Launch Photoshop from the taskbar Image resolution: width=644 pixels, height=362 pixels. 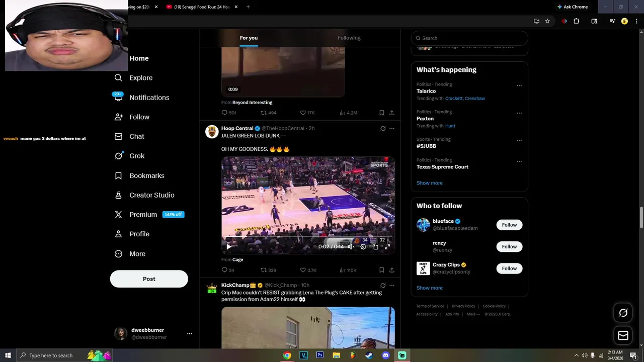(319, 355)
